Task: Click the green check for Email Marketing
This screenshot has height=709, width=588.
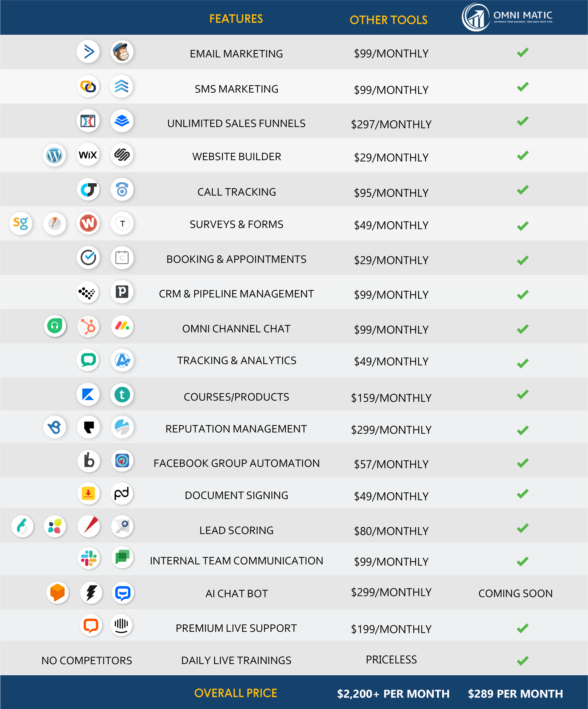Action: coord(522,52)
